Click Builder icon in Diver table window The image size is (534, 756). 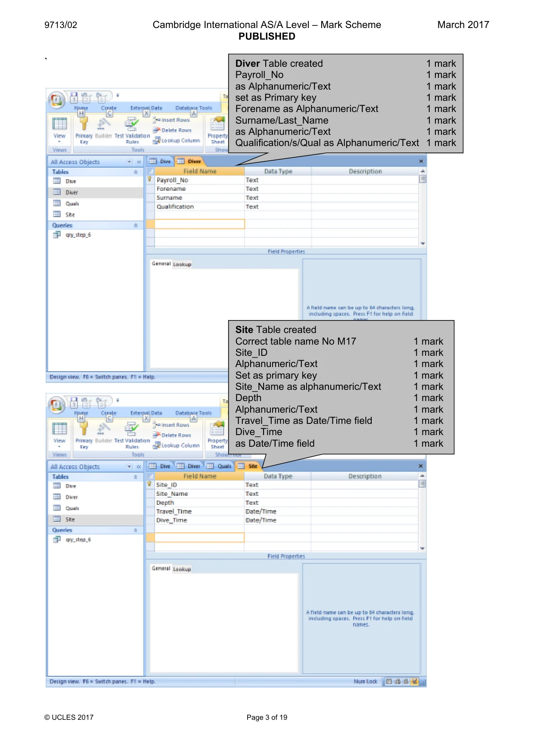click(103, 124)
